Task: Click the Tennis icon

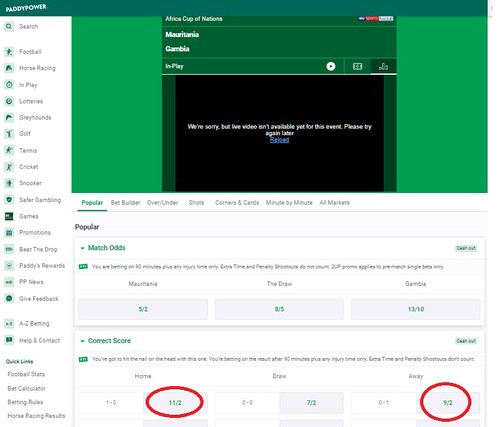Action: click(x=9, y=150)
